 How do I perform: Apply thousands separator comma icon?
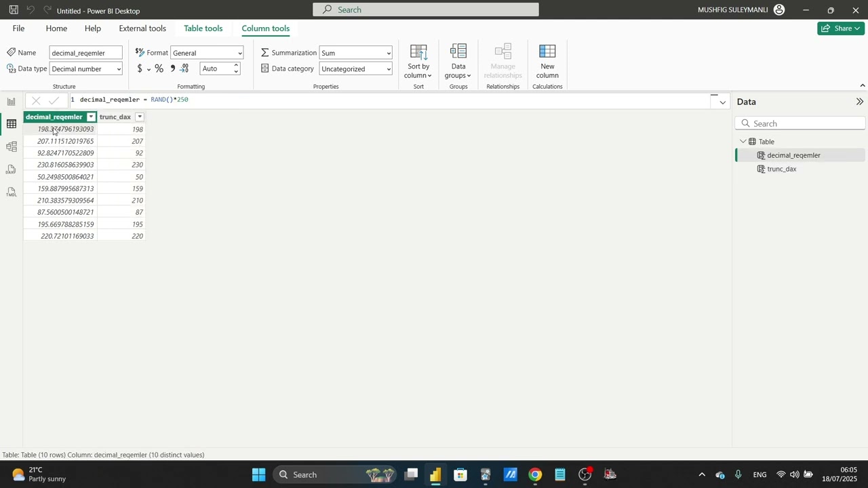[x=172, y=68]
